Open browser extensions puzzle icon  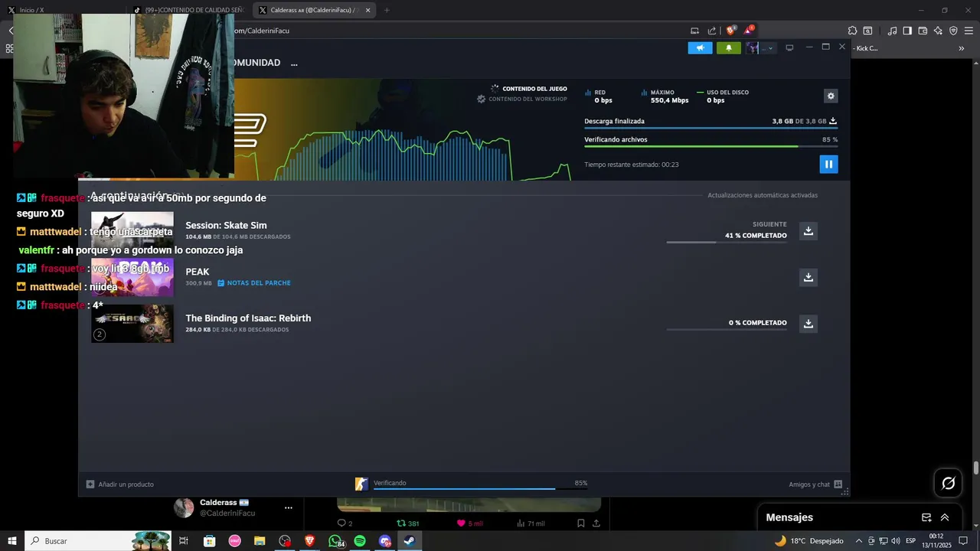852,31
